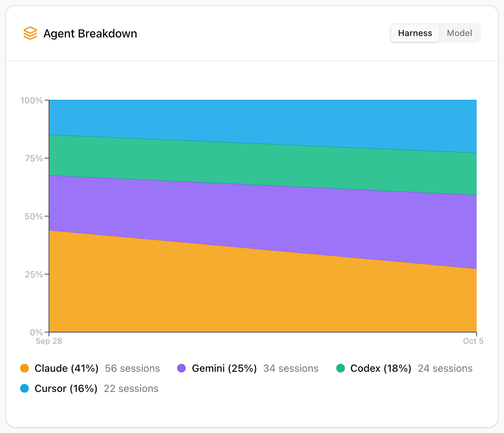Click the 25% y-axis label

pos(34,274)
